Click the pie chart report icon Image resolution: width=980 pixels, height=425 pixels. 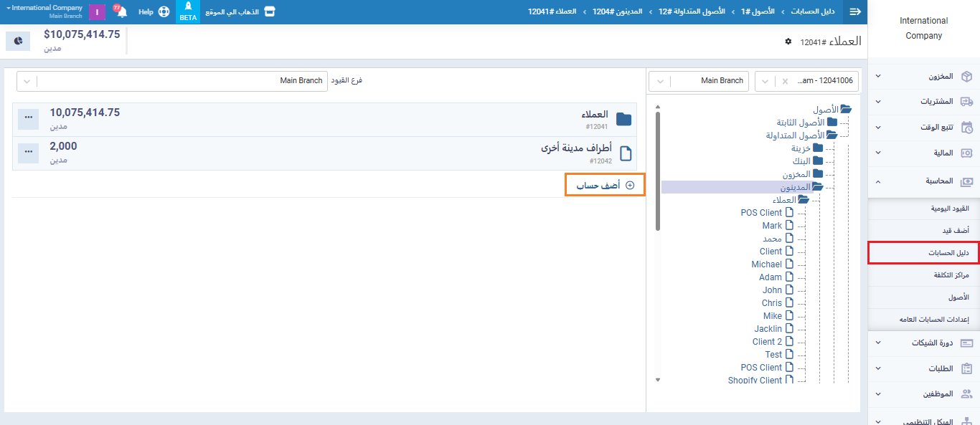(18, 42)
